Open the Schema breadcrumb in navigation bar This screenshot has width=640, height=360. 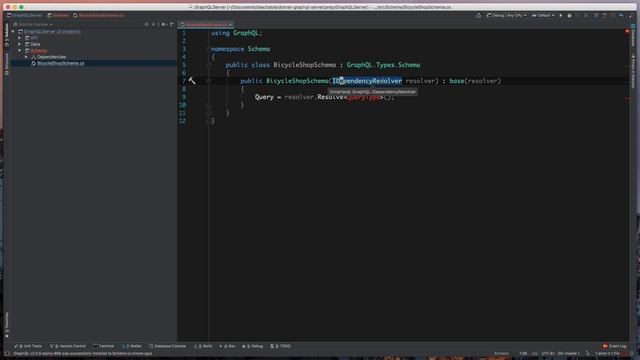[58, 15]
